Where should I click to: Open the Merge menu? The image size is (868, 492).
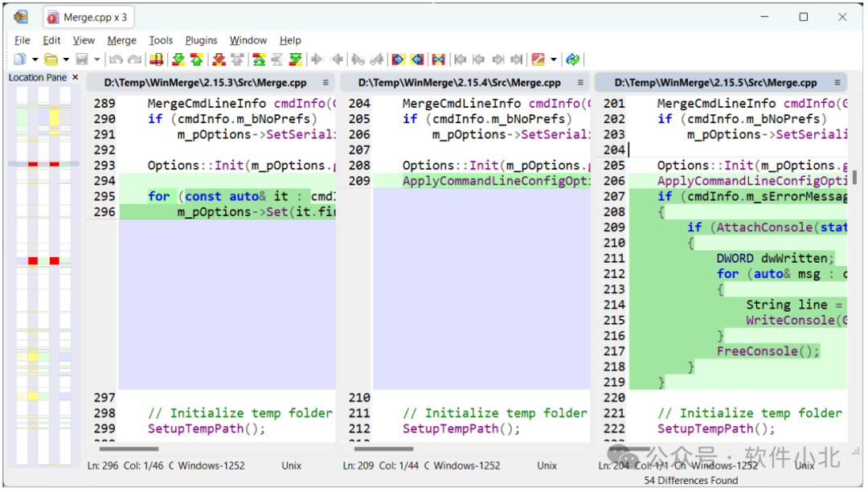coord(122,40)
